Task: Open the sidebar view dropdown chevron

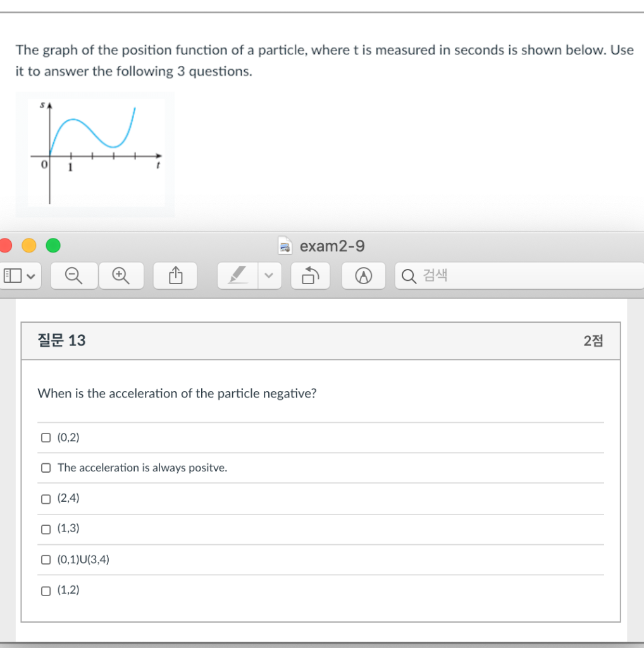Action: 30,275
